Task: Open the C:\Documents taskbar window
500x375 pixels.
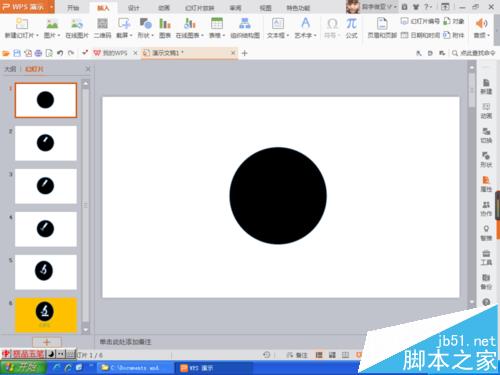Action: click(135, 368)
